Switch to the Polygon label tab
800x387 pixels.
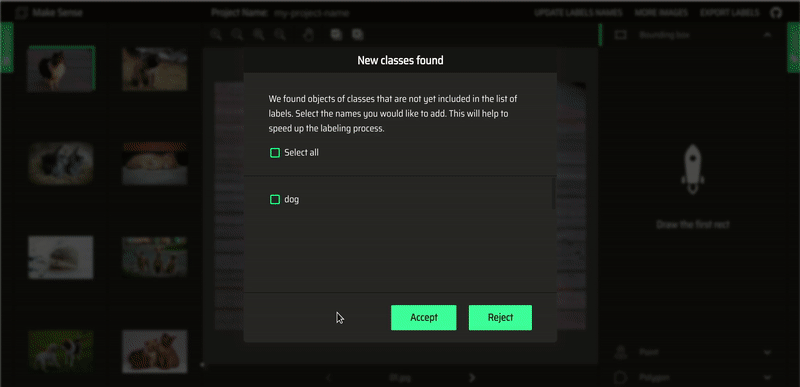[693, 378]
